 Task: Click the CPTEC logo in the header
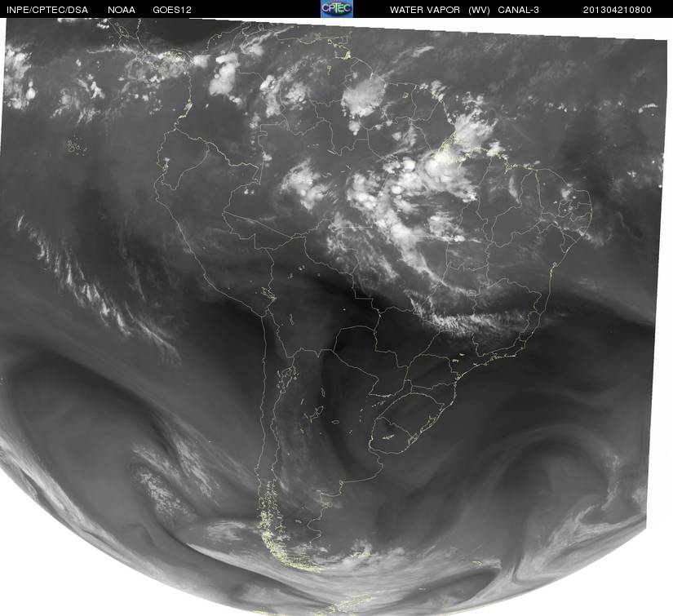337,9
